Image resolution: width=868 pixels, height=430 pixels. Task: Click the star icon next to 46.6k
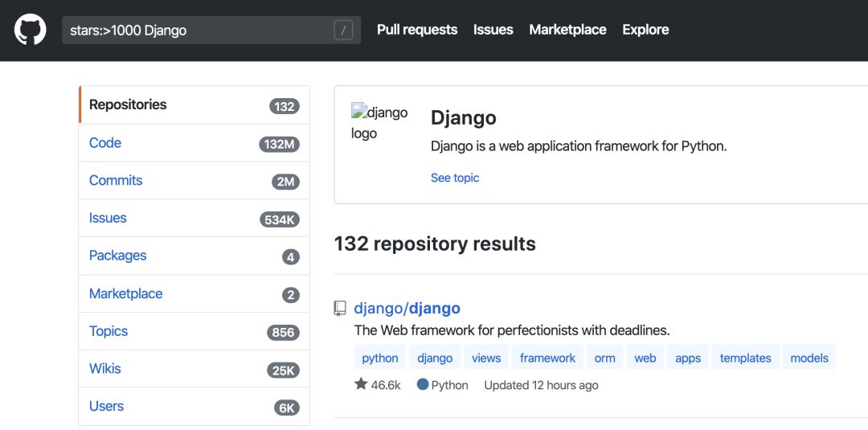[x=361, y=383]
